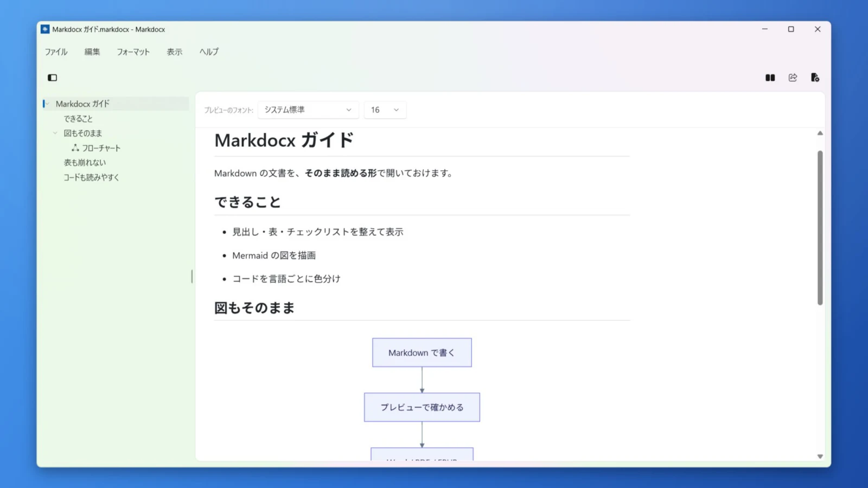Select 図もそのまま in the outline
The image size is (868, 488).
pyautogui.click(x=83, y=133)
